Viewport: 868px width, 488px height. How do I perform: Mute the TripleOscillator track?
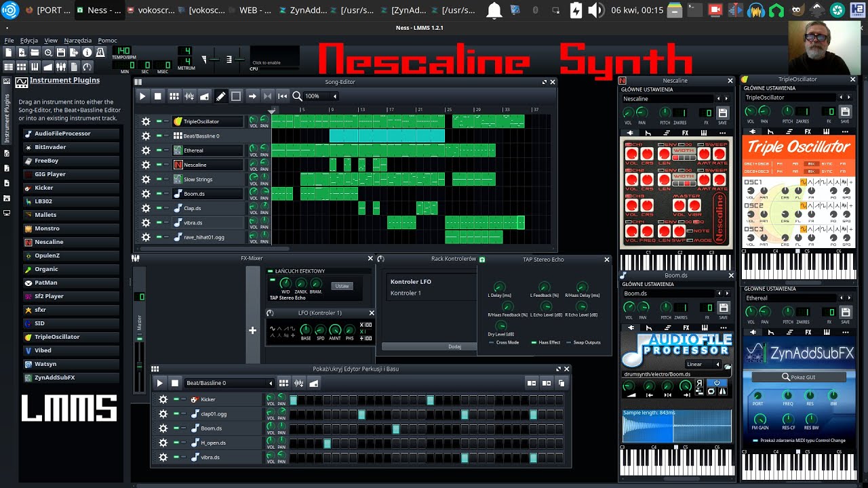click(x=159, y=121)
